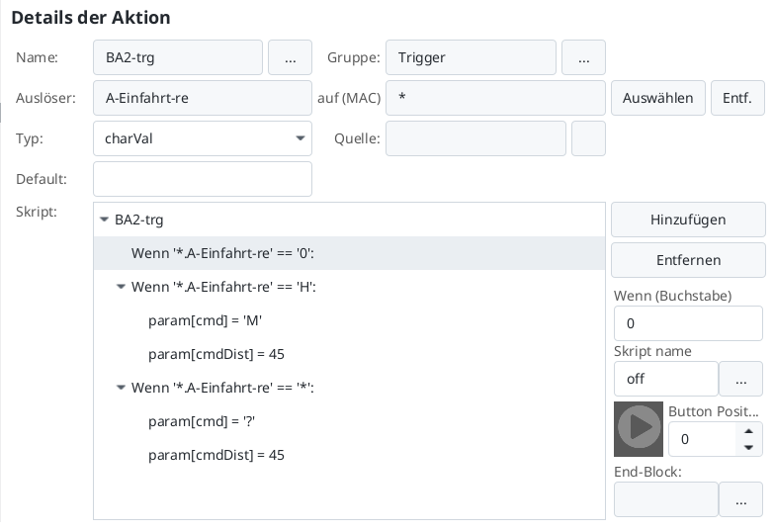Open ellipsis button next to Skript name
The width and height of the screenshot is (774, 532).
(x=741, y=379)
